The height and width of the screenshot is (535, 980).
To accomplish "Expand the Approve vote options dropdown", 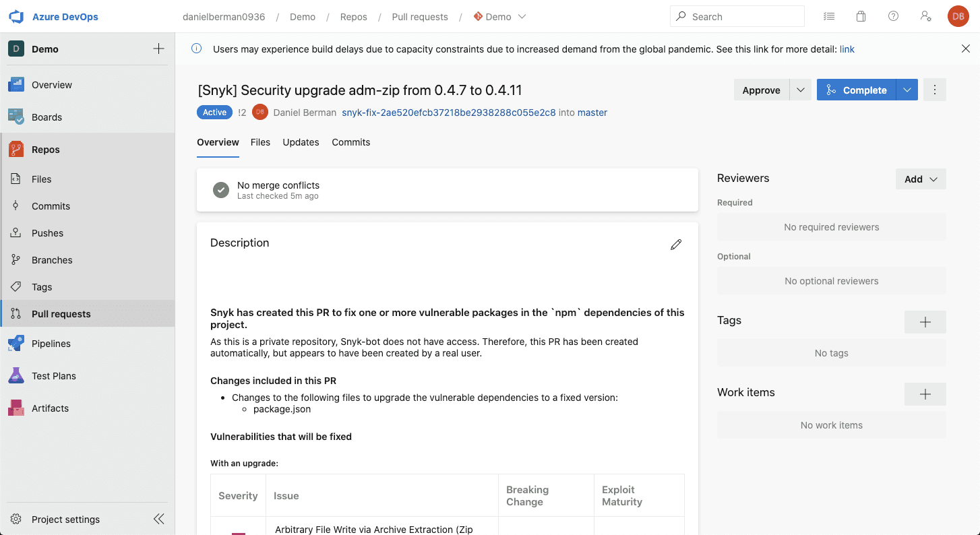I will pyautogui.click(x=800, y=90).
